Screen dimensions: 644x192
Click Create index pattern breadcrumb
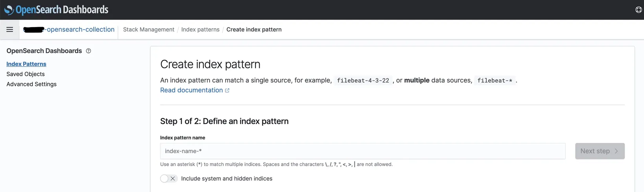pos(254,29)
